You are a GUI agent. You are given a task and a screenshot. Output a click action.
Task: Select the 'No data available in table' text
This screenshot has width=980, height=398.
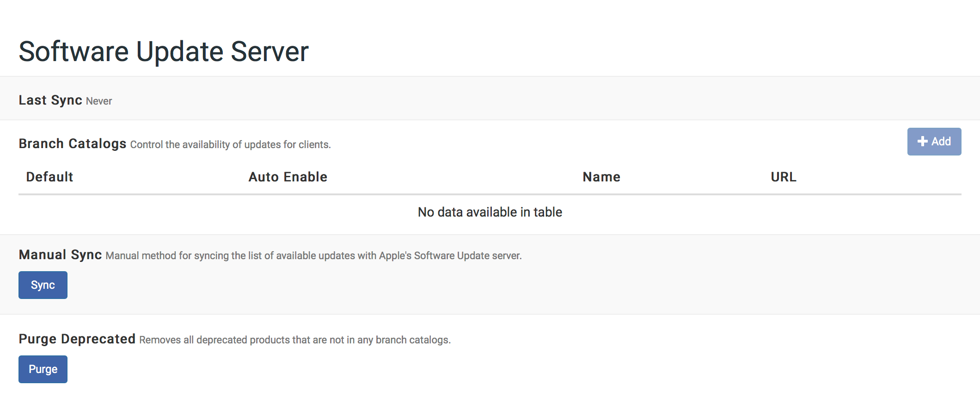[x=490, y=212]
